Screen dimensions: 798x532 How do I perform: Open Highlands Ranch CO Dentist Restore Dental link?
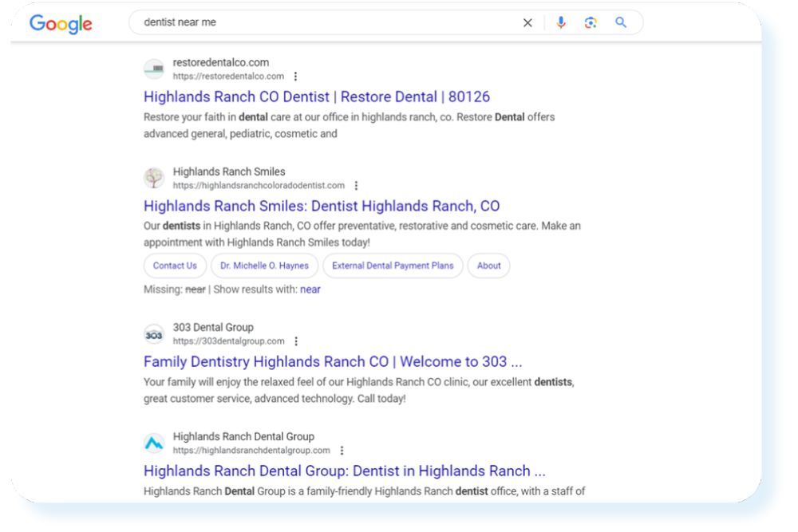point(317,97)
